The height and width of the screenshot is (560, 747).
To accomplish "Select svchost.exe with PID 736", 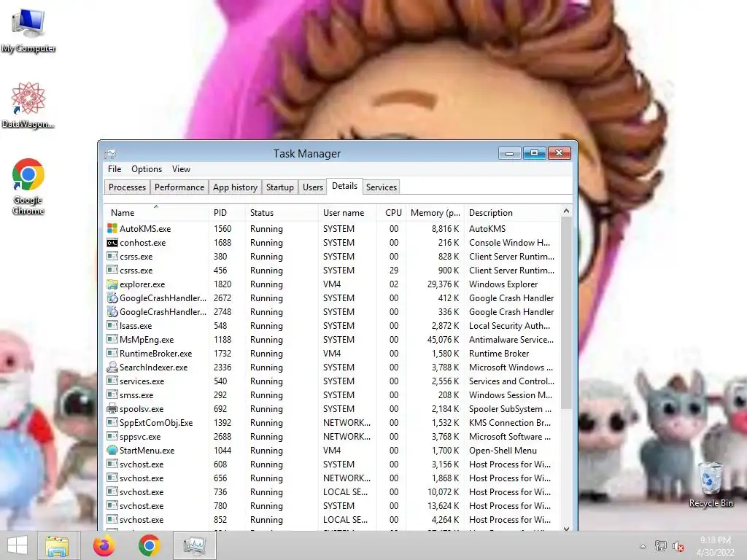I will [332, 492].
